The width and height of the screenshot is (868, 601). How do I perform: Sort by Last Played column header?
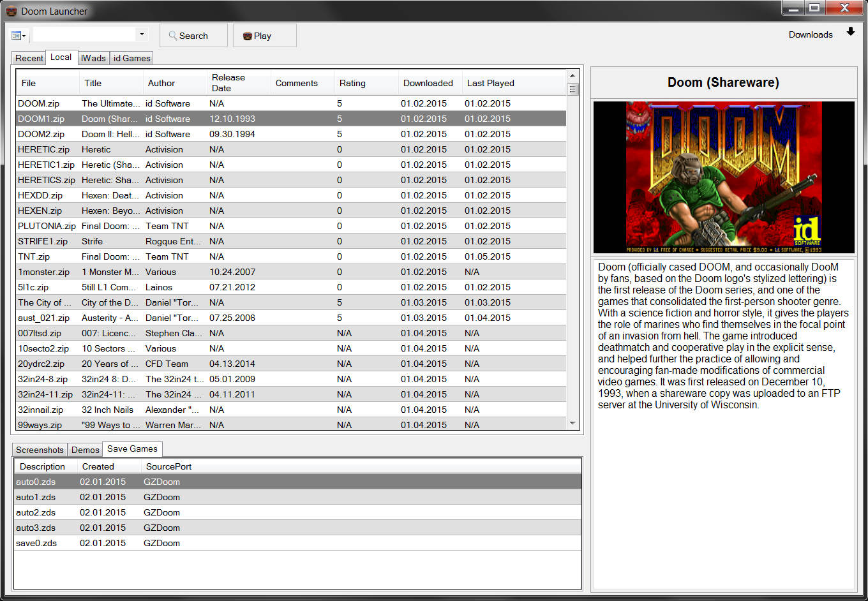(x=490, y=83)
